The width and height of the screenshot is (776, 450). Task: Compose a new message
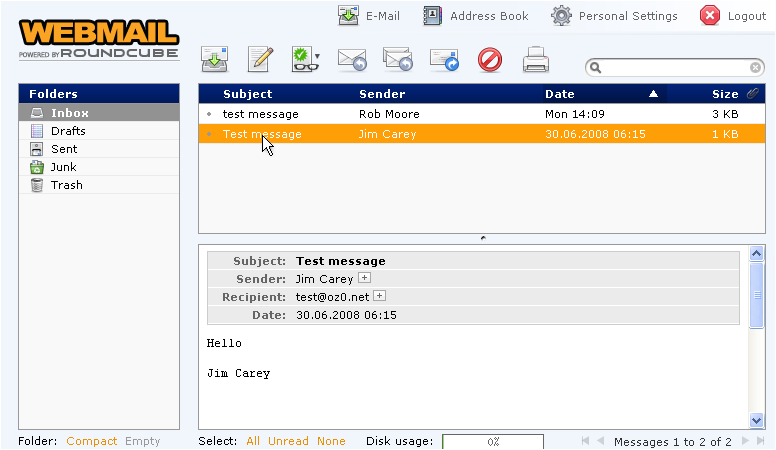click(x=261, y=60)
